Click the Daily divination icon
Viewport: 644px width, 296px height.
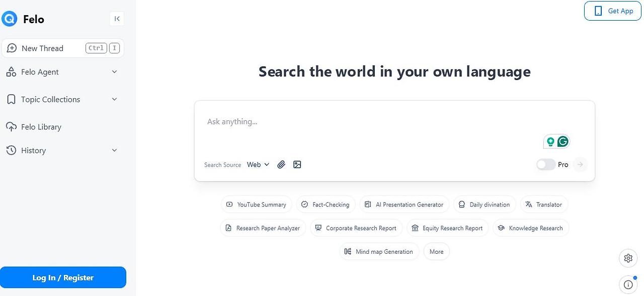point(462,204)
